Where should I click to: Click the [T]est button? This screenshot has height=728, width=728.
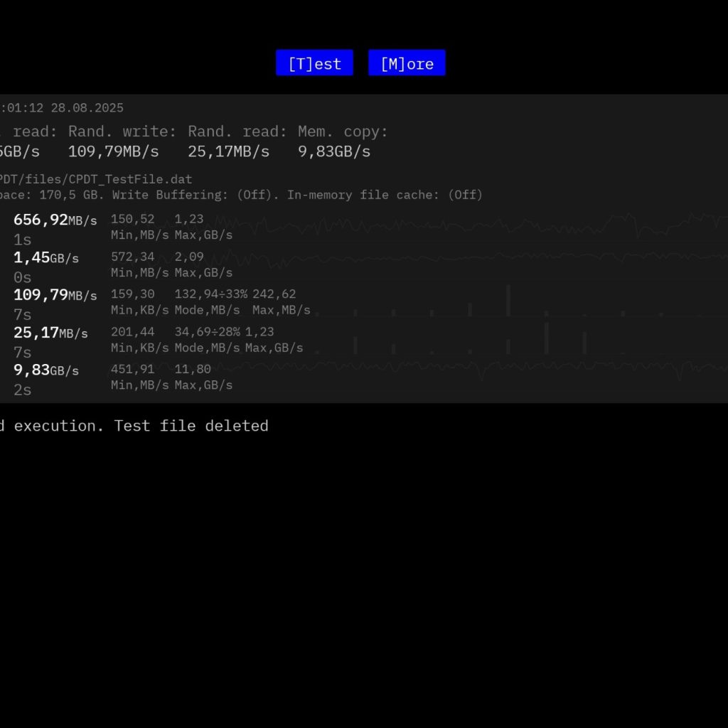coord(314,63)
